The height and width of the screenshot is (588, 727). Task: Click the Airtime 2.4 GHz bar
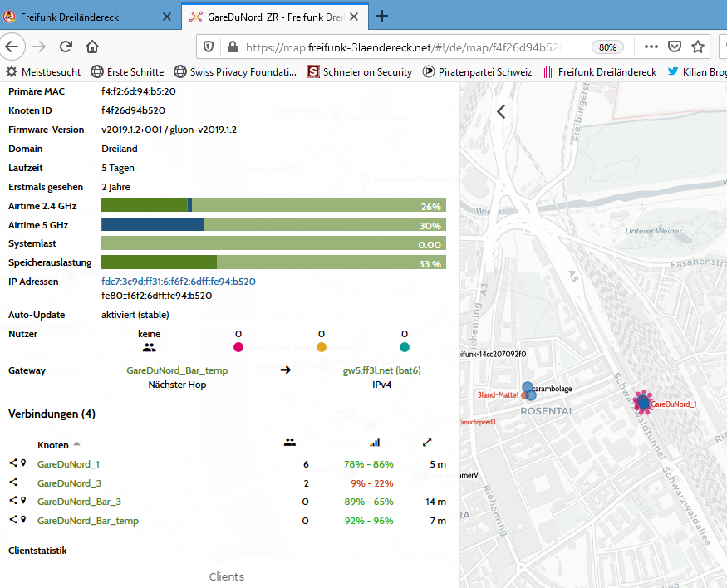(273, 205)
